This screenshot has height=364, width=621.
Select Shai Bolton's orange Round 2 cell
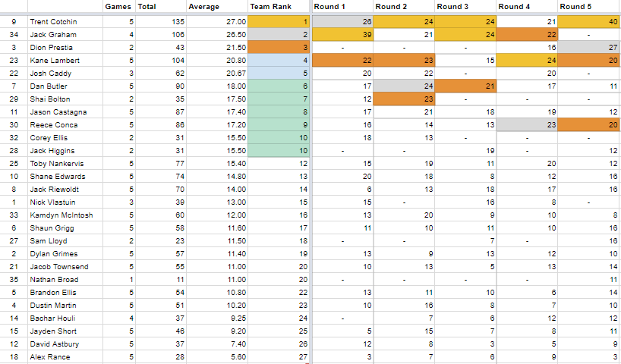tap(404, 99)
